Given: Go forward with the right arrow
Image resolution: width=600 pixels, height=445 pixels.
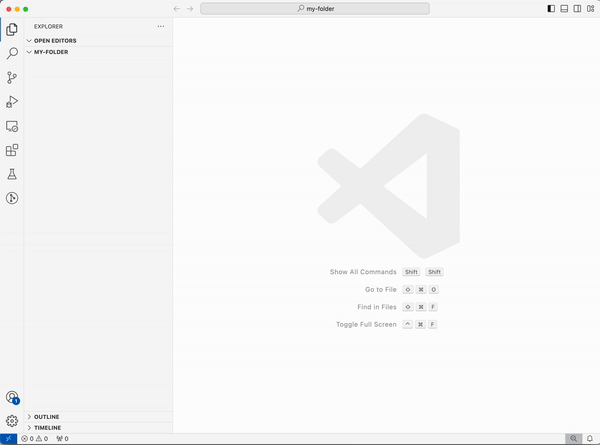Looking at the screenshot, I should click(190, 9).
